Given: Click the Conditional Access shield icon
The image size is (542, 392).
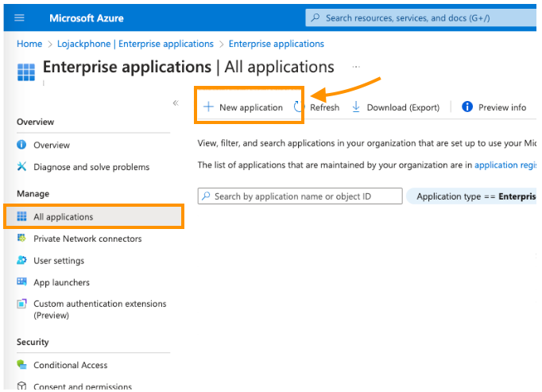Looking at the screenshot, I should 21,365.
